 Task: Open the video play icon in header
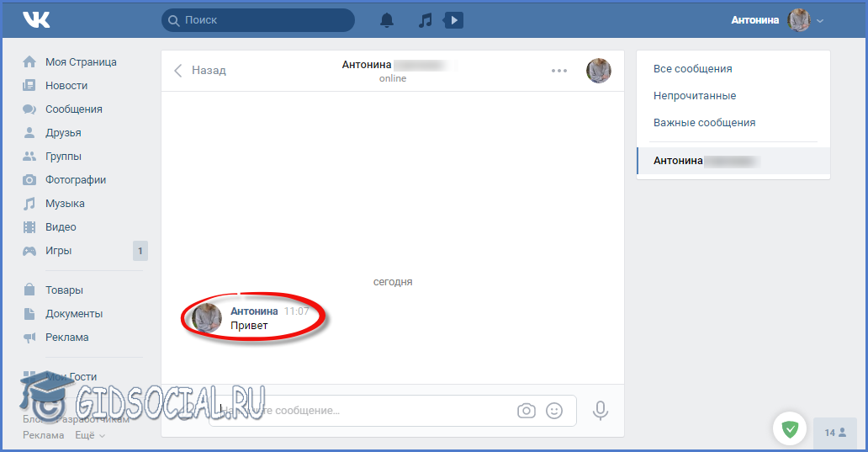pyautogui.click(x=453, y=20)
